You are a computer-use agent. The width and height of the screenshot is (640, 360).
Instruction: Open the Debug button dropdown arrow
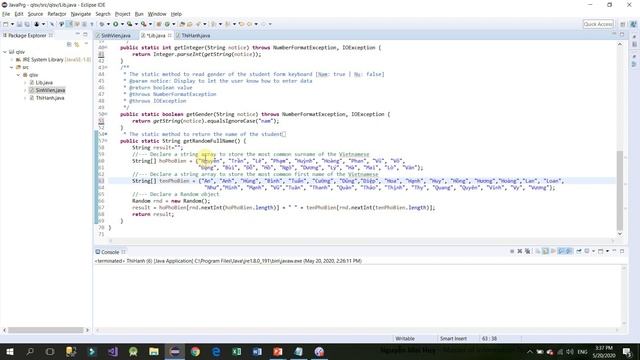(108, 24)
